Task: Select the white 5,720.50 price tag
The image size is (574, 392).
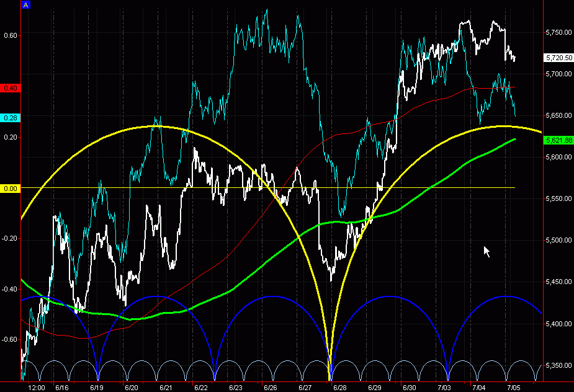Action: click(x=559, y=58)
